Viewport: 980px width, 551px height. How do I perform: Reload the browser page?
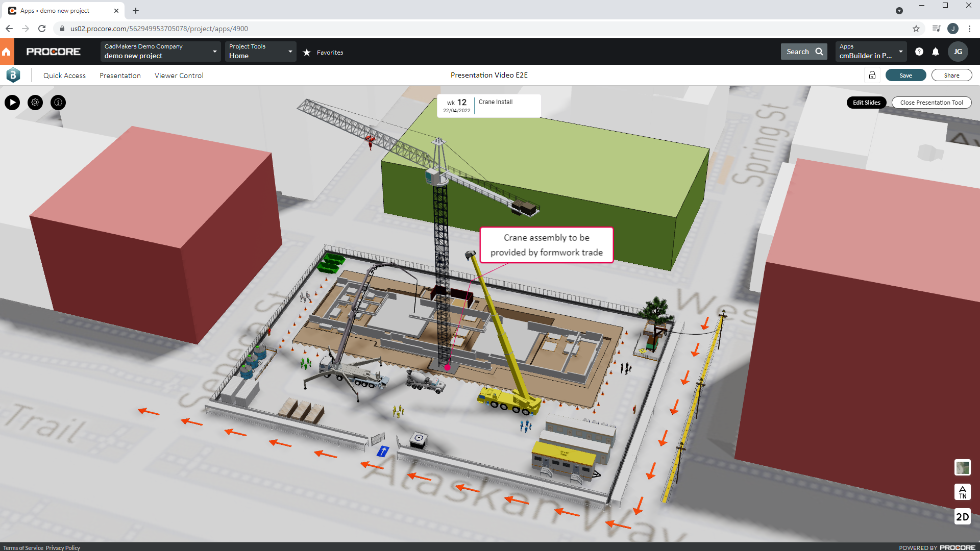42,29
